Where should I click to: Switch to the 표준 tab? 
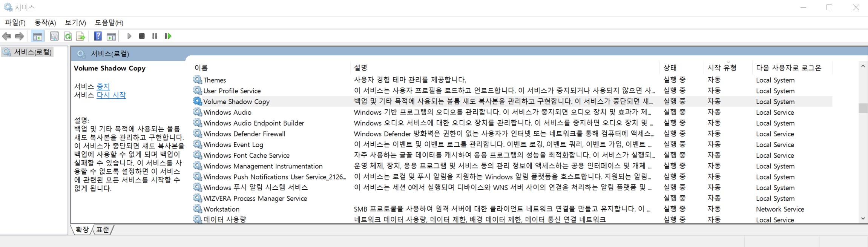tap(103, 229)
